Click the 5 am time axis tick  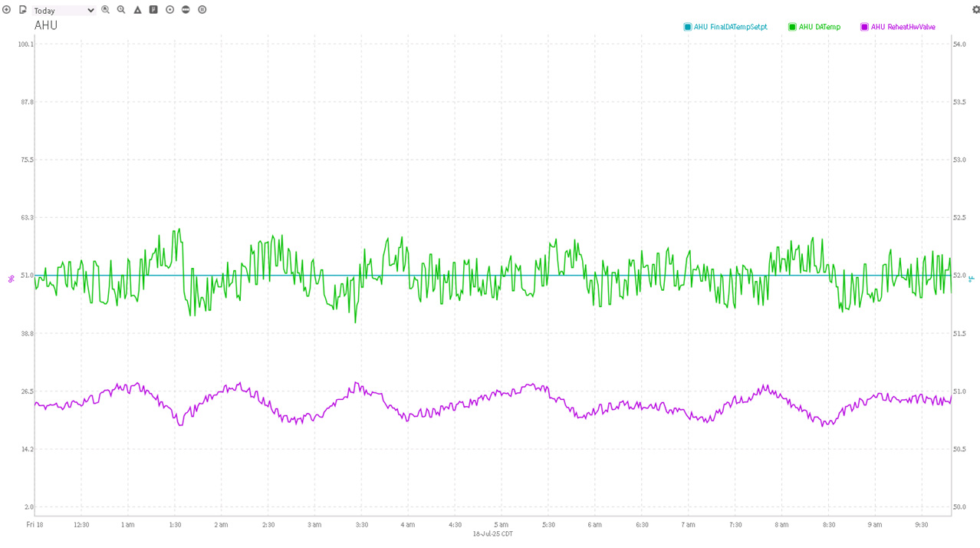pyautogui.click(x=501, y=525)
